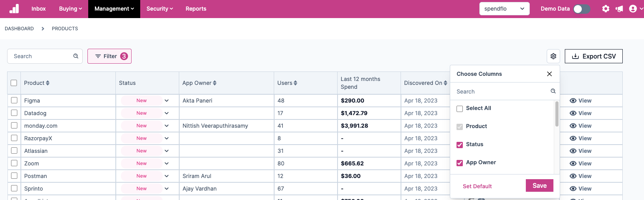Viewport: 644px width, 200px height.
Task: Sort by Users column arrows
Action: coord(295,83)
